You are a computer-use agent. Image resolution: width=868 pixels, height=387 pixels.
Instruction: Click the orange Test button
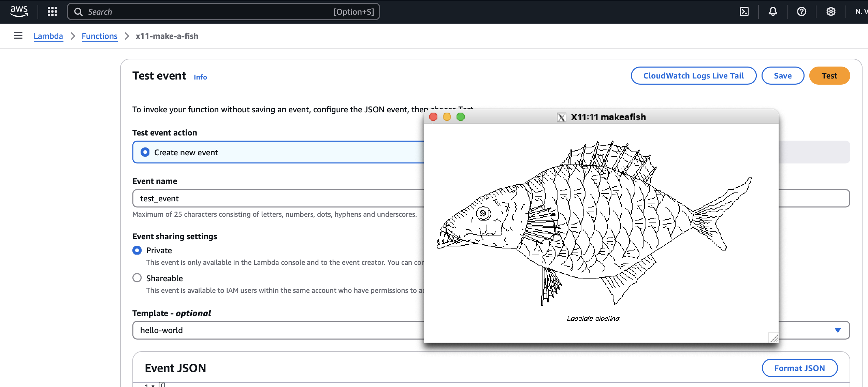coord(829,75)
